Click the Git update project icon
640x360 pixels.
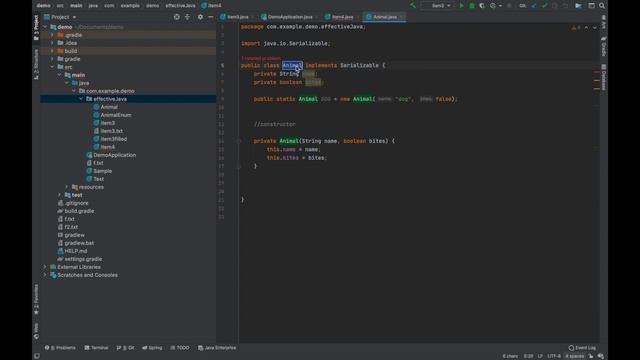pyautogui.click(x=534, y=6)
